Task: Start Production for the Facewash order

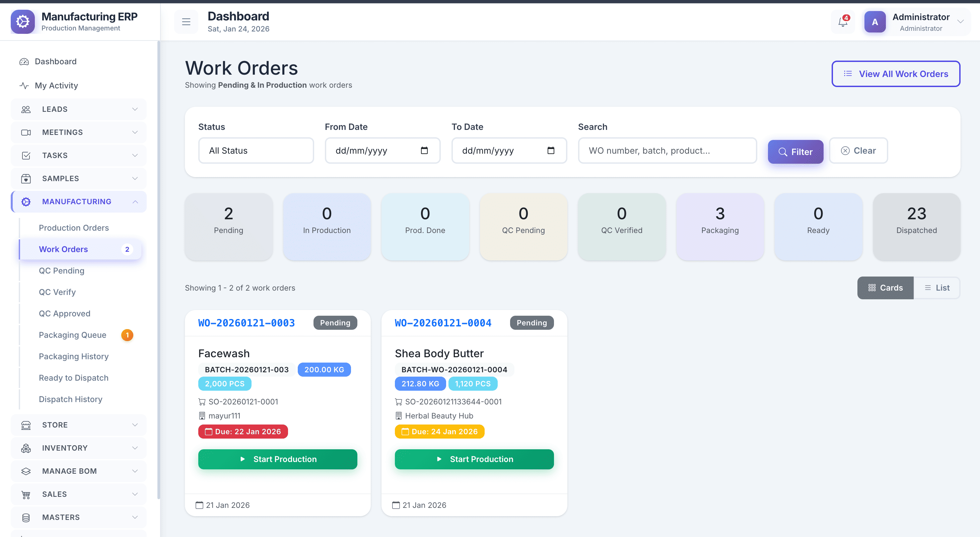Action: tap(277, 459)
